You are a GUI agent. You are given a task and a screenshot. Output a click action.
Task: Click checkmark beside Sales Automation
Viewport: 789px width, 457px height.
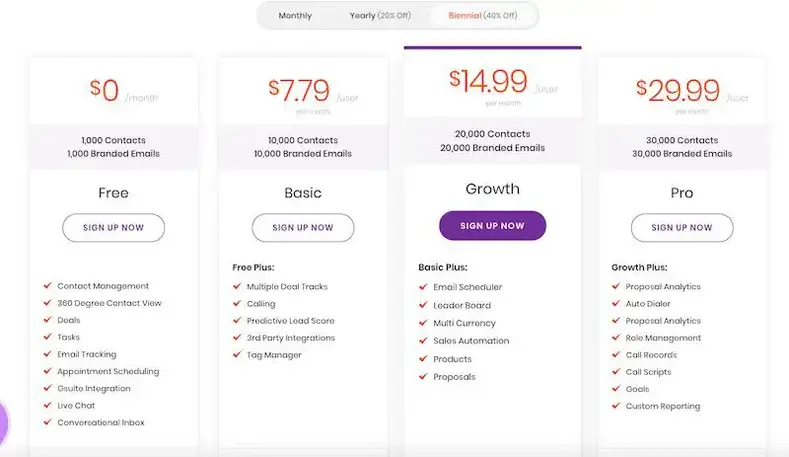423,341
